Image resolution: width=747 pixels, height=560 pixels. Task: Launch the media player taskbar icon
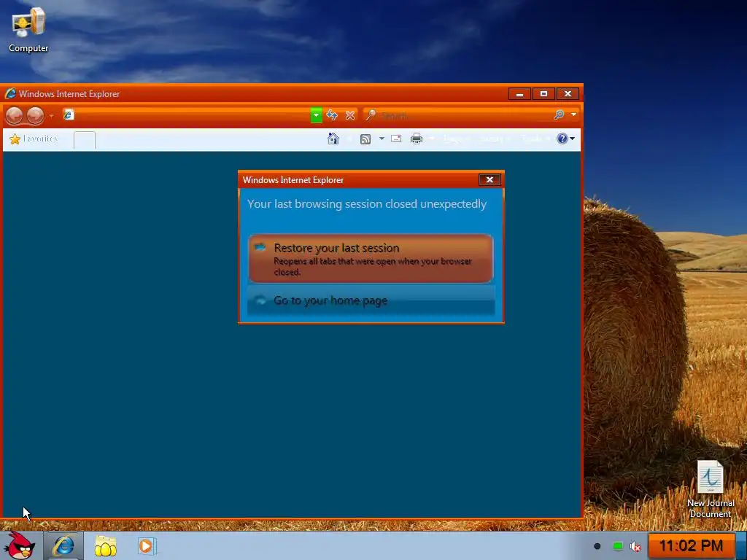[146, 545]
